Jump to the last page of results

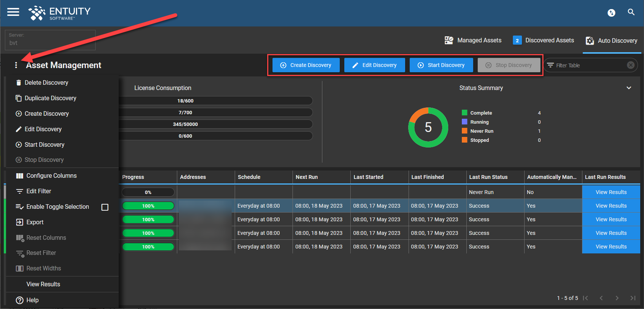click(633, 298)
